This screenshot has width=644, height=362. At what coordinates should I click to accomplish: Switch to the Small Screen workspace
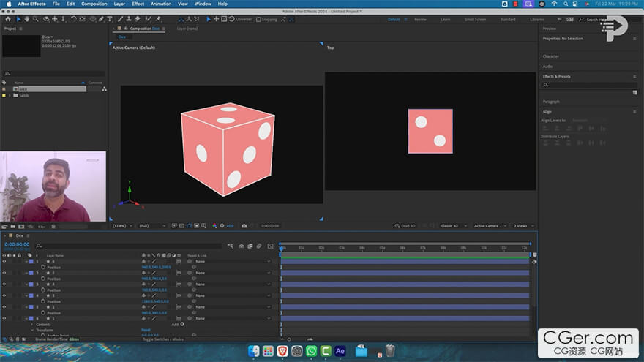tap(474, 19)
